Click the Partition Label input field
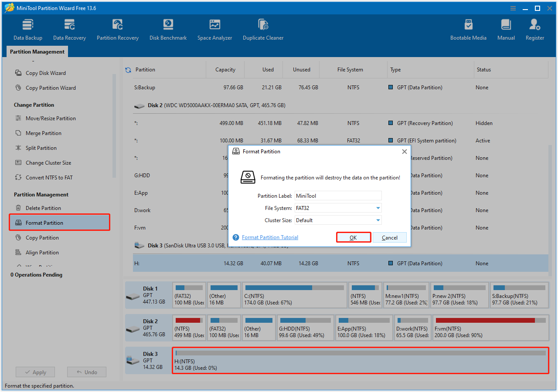Image resolution: width=558 pixels, height=392 pixels. 338,196
